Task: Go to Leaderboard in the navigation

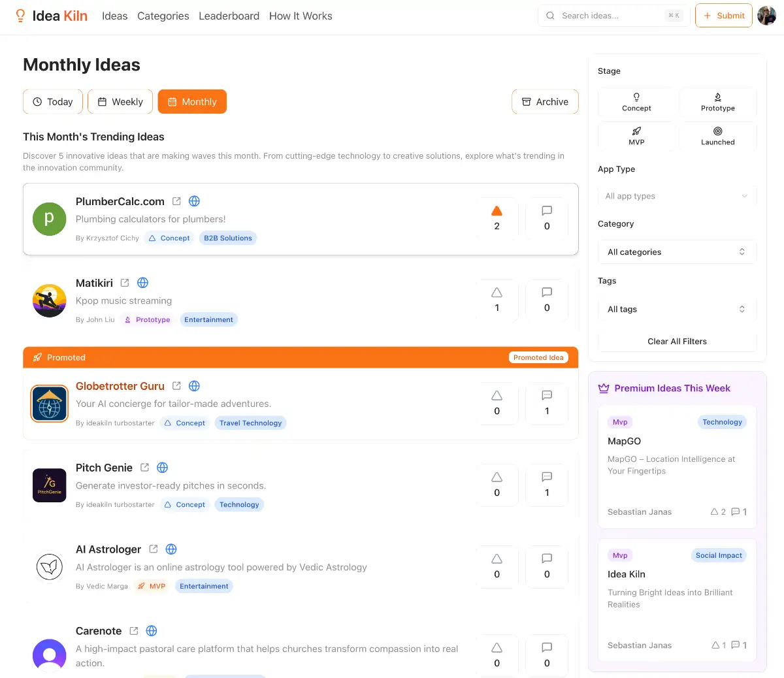Action: (x=229, y=16)
